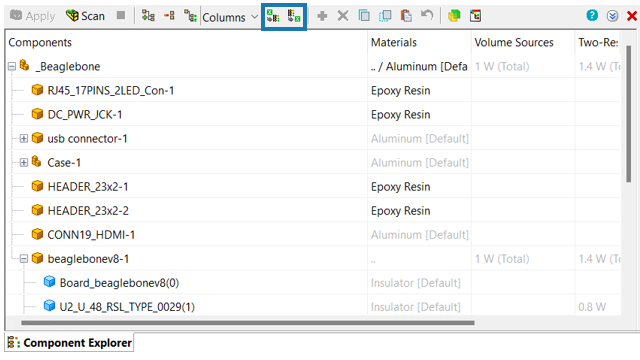Click the tree view mode icon
The width and height of the screenshot is (640, 360).
[x=190, y=16]
